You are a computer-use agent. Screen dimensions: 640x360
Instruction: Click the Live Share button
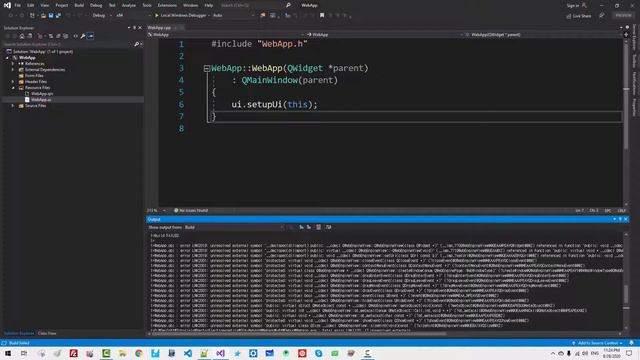(x=579, y=16)
